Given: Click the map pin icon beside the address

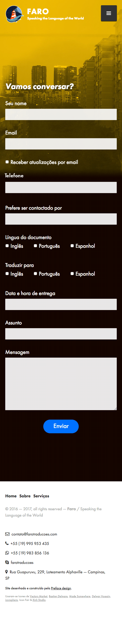Looking at the screenshot, I should click(x=7, y=572).
